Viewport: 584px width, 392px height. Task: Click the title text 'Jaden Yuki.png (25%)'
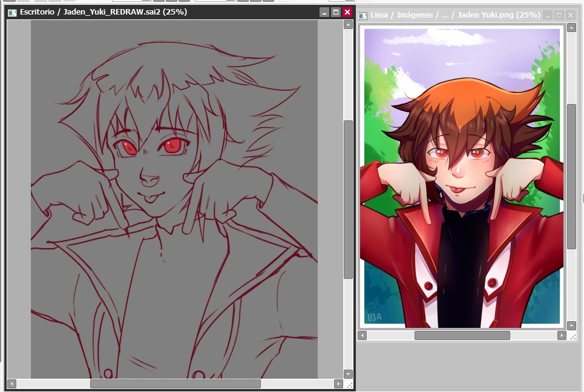pos(499,15)
